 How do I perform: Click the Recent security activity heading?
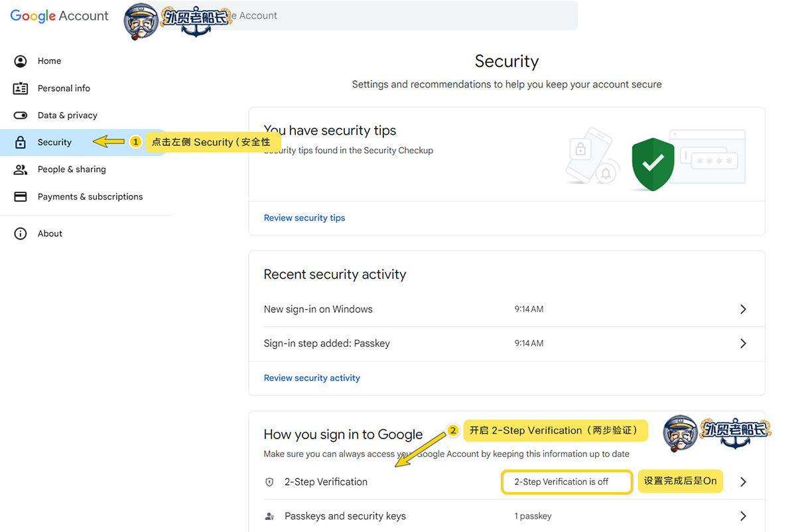click(x=335, y=275)
